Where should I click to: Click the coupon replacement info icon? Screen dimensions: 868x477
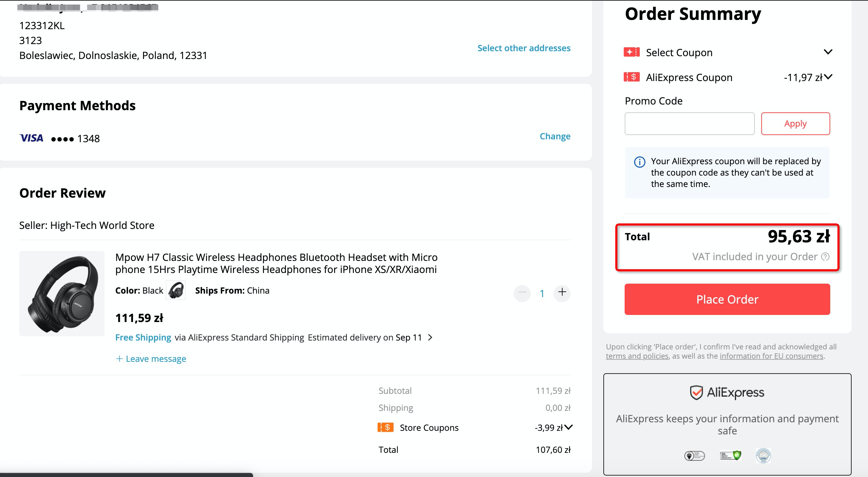(640, 162)
